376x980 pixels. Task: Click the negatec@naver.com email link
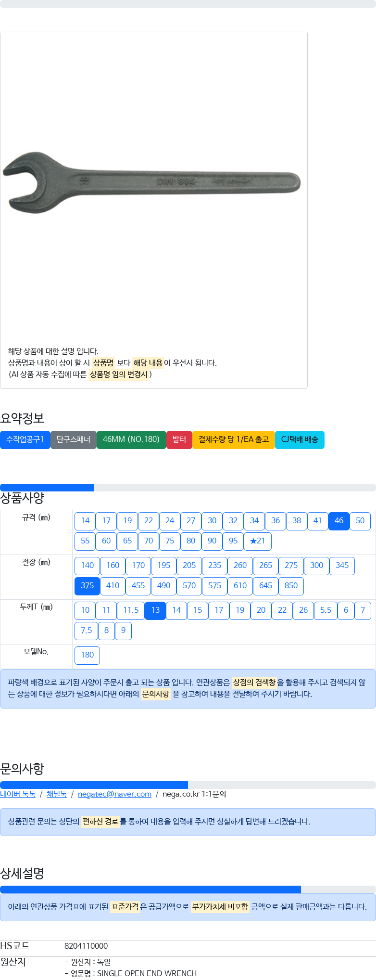point(114,794)
